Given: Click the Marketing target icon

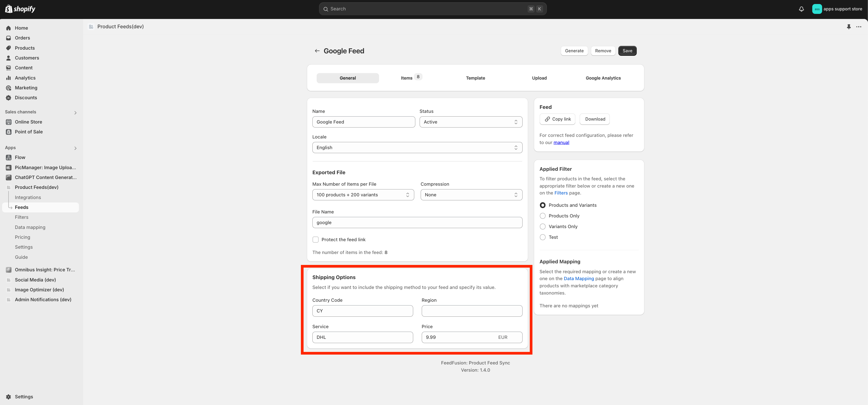Looking at the screenshot, I should (x=9, y=88).
